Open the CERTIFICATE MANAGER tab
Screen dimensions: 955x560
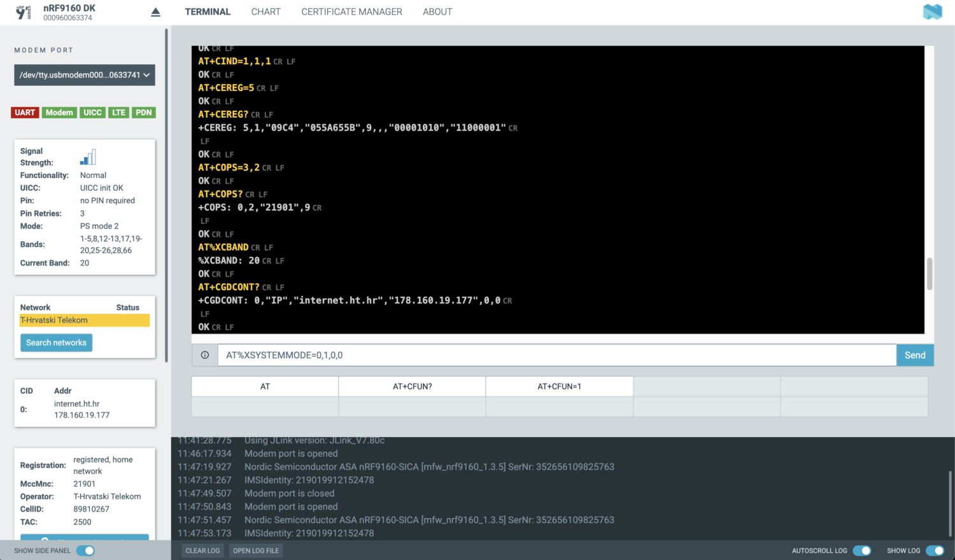(351, 11)
